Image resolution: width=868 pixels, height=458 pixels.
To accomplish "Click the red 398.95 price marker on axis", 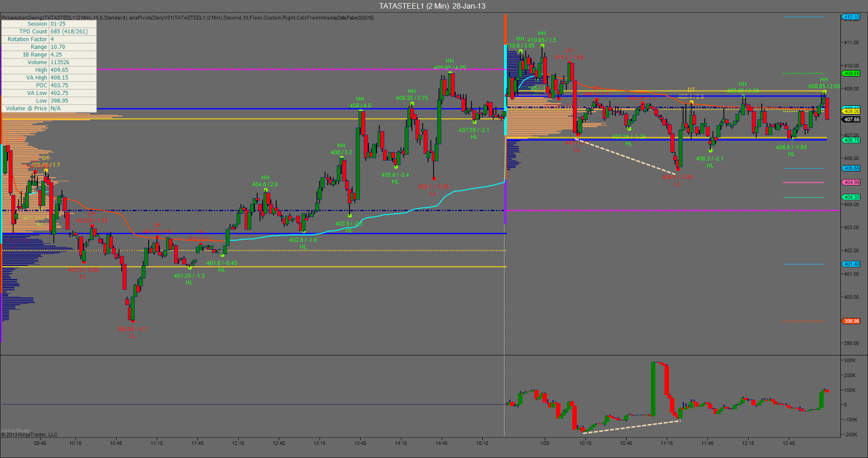I will tap(851, 321).
